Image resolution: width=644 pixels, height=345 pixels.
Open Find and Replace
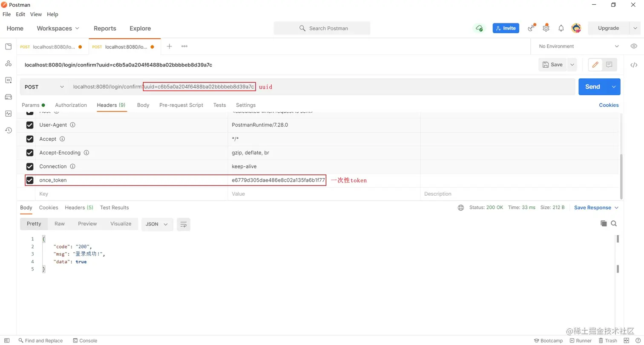(40, 340)
